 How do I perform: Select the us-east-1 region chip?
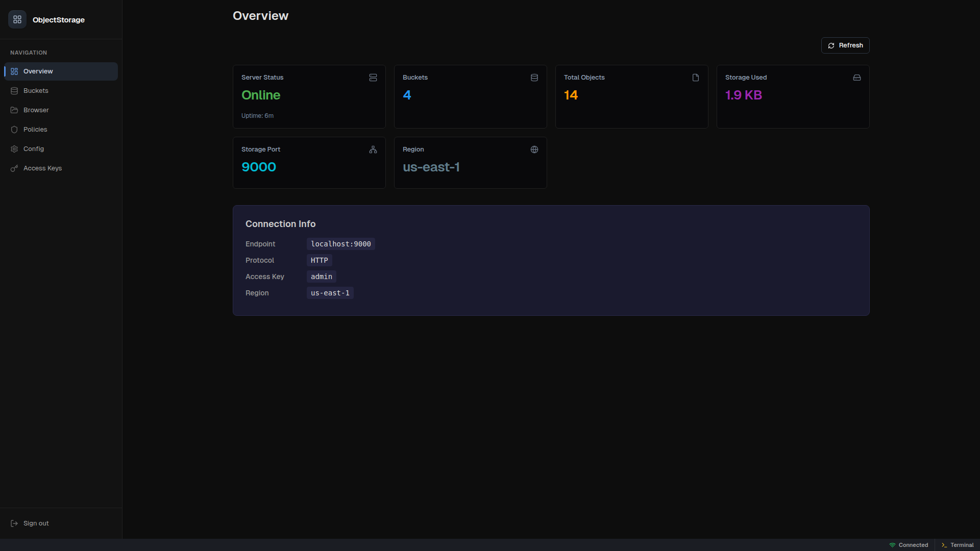coord(330,293)
